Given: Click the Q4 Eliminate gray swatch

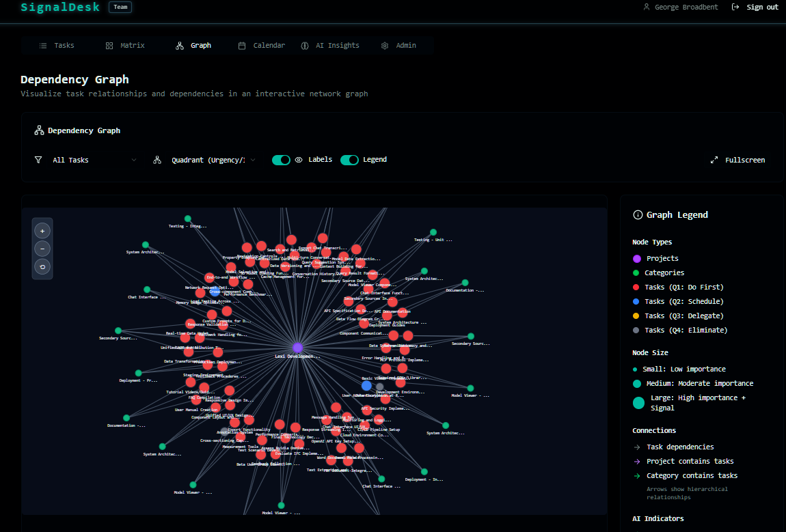Looking at the screenshot, I should [x=636, y=330].
